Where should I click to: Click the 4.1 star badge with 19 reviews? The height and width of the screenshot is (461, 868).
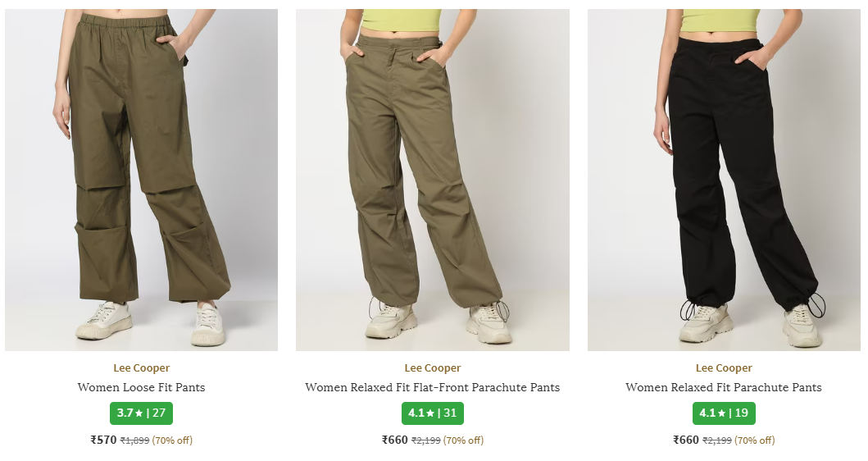pyautogui.click(x=724, y=413)
